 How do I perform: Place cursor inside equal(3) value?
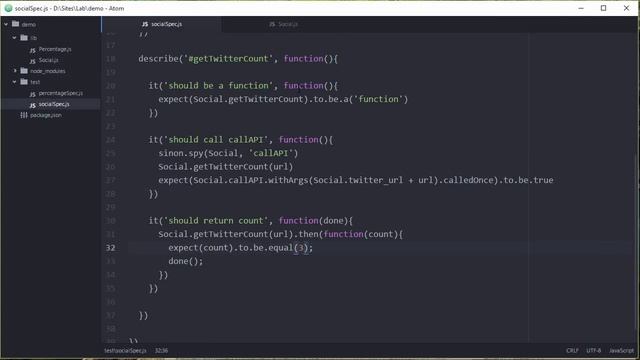click(x=301, y=248)
